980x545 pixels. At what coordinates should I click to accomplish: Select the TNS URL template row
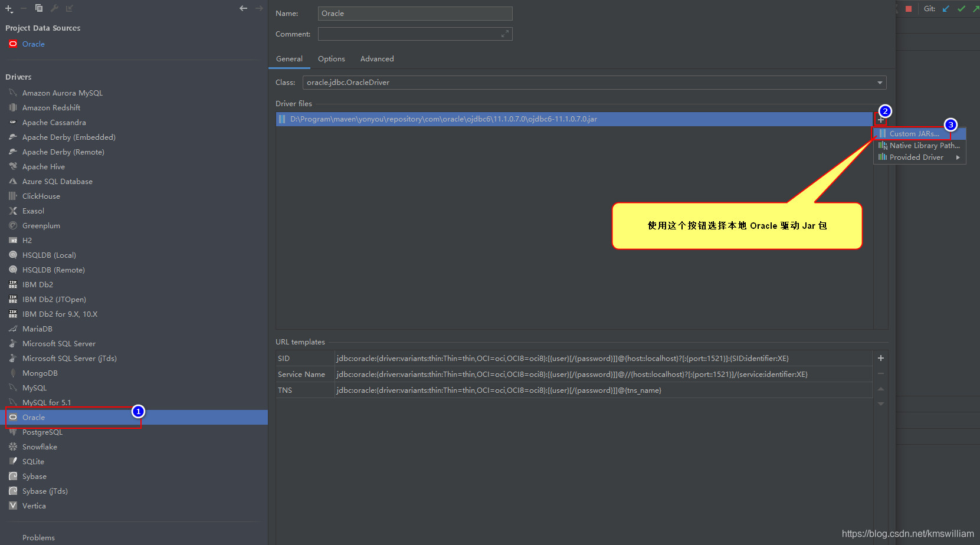pos(574,390)
